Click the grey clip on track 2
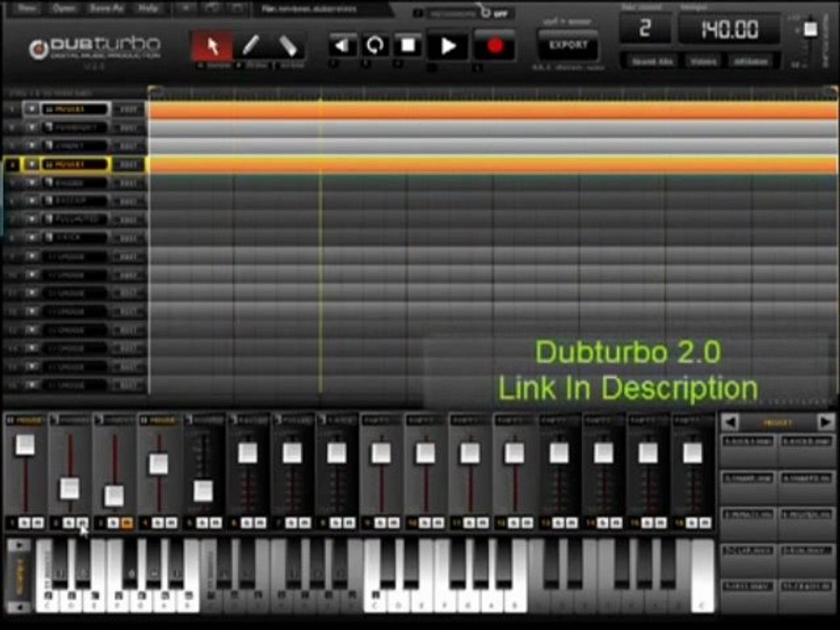 click(493, 129)
